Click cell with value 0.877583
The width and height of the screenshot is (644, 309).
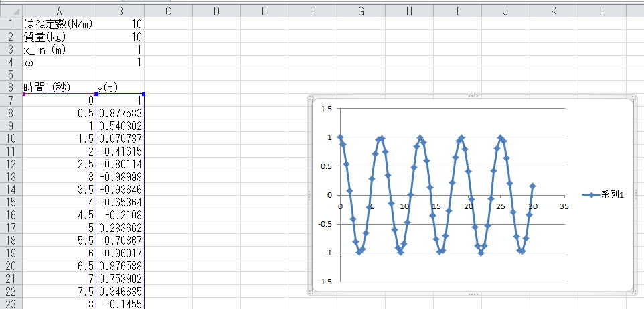point(120,113)
